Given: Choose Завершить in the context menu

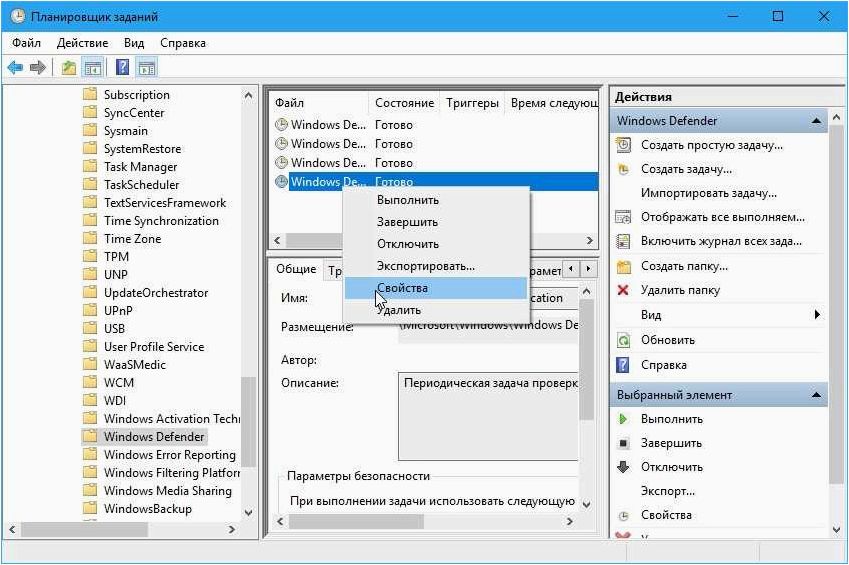Looking at the screenshot, I should click(x=436, y=222).
